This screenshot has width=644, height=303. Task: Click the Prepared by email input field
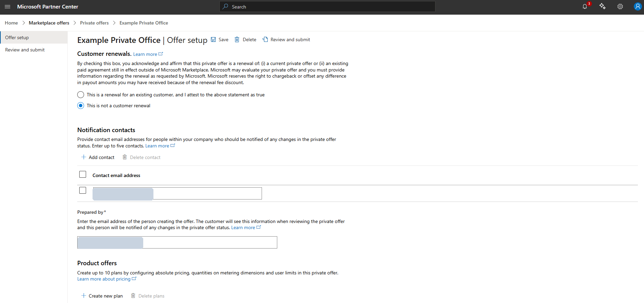click(177, 242)
